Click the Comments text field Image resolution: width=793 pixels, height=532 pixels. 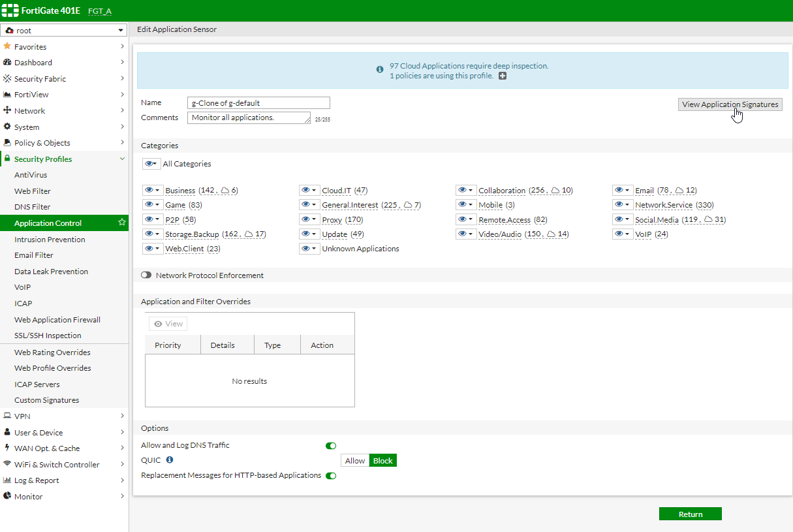249,117
